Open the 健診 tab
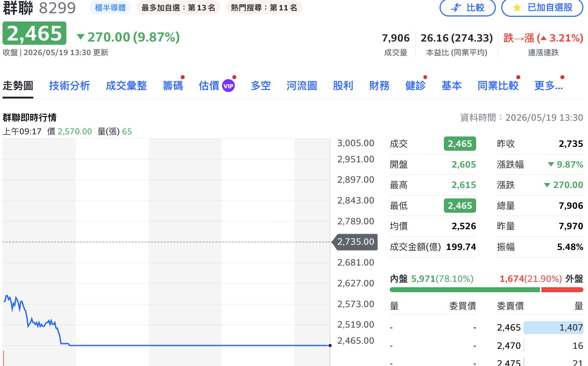 (416, 86)
